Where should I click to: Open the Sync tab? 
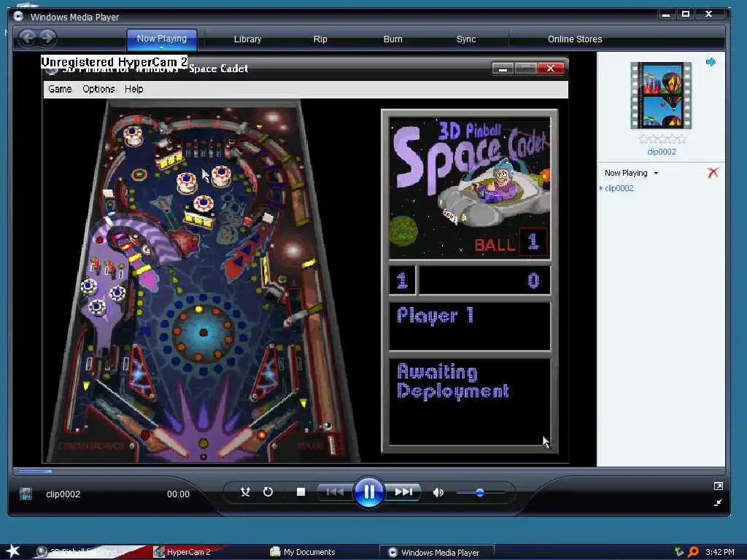[466, 39]
